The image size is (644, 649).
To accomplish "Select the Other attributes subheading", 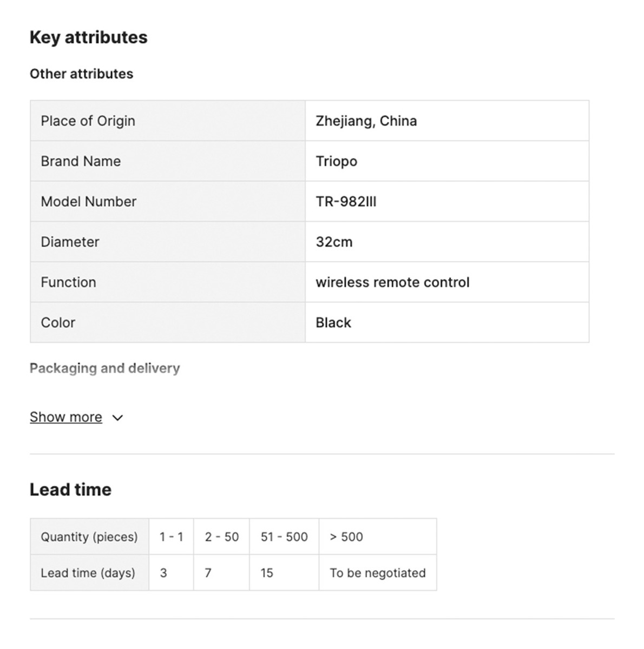I will pos(81,74).
